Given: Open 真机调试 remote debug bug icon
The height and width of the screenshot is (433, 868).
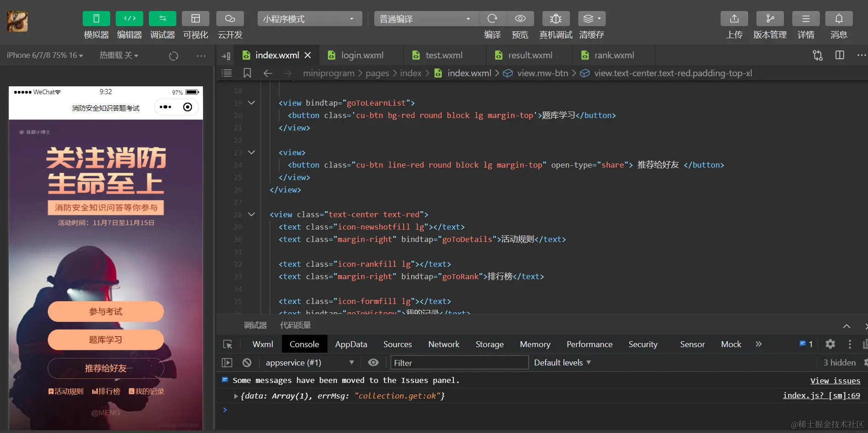Looking at the screenshot, I should pos(556,19).
